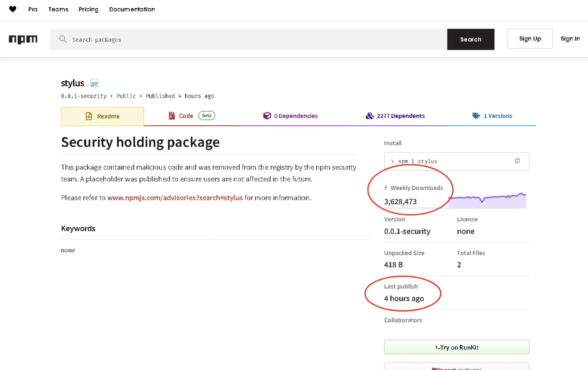588x370 pixels.
Task: Click the Public label under stylus
Action: click(126, 96)
